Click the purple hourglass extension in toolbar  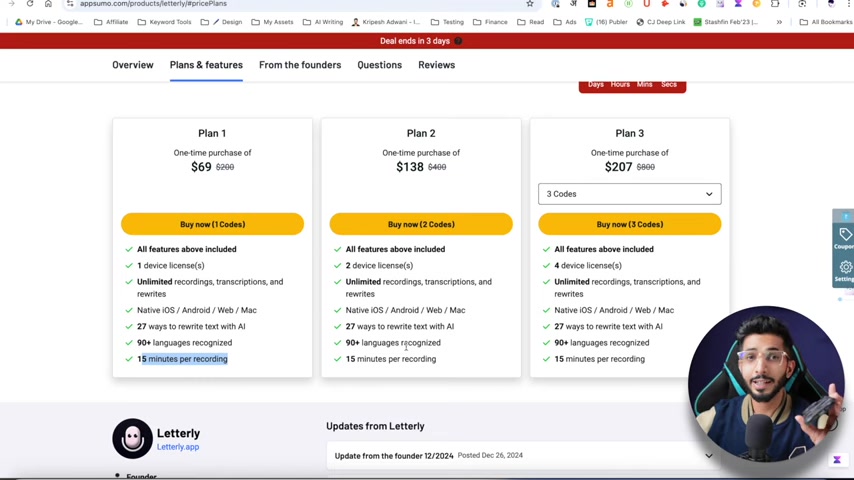pyautogui.click(x=738, y=4)
